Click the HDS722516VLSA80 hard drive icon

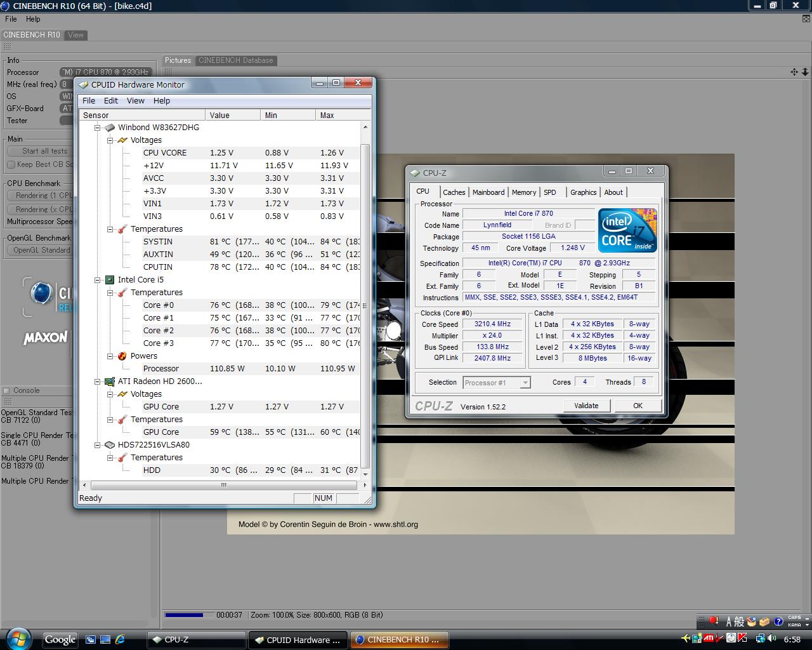click(x=110, y=445)
